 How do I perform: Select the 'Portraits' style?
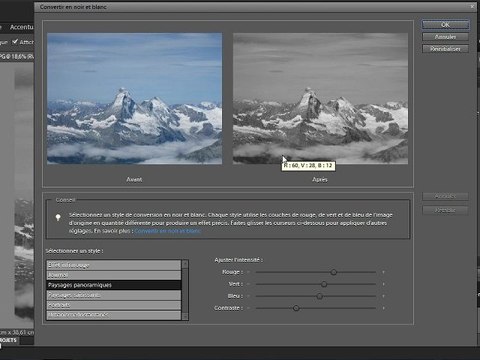tap(114, 305)
